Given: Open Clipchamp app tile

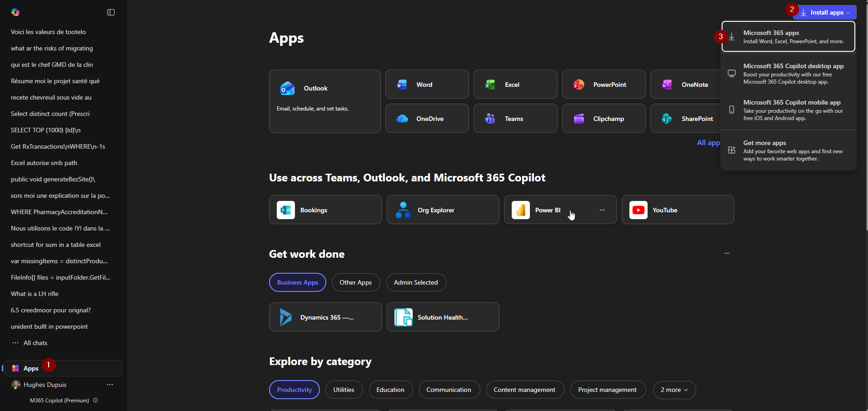Looking at the screenshot, I should tap(604, 118).
